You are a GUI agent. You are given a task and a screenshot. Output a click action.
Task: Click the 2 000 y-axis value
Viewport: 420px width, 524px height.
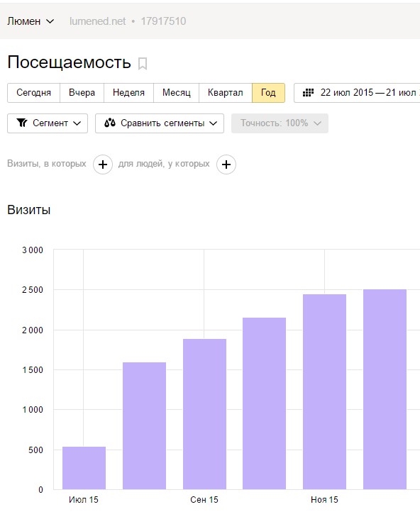tap(33, 330)
